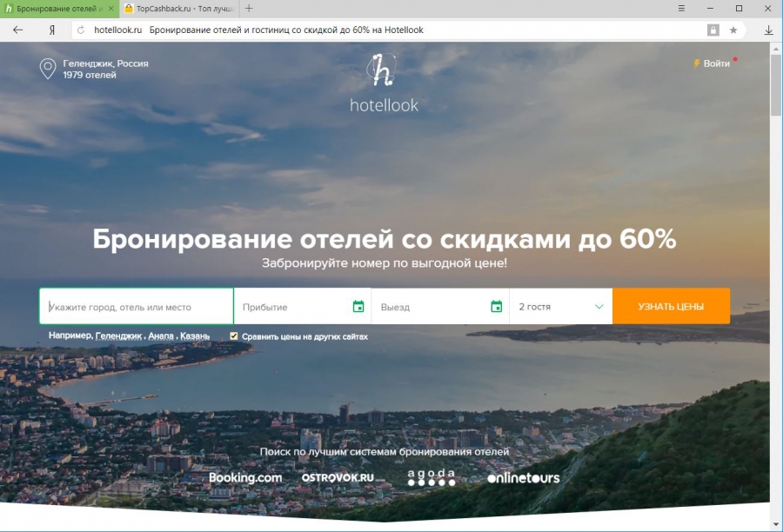Bookmark the page with the star icon
Image resolution: width=783 pixels, height=532 pixels.
pos(733,30)
